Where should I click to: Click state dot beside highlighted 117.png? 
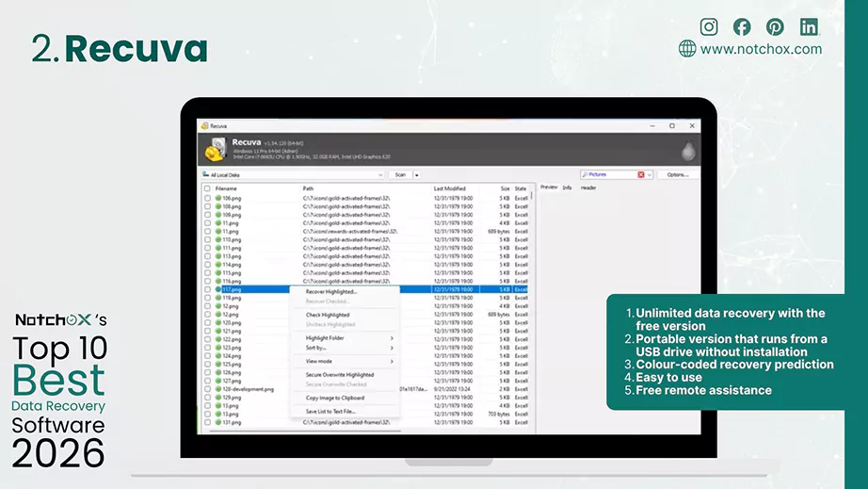click(218, 289)
